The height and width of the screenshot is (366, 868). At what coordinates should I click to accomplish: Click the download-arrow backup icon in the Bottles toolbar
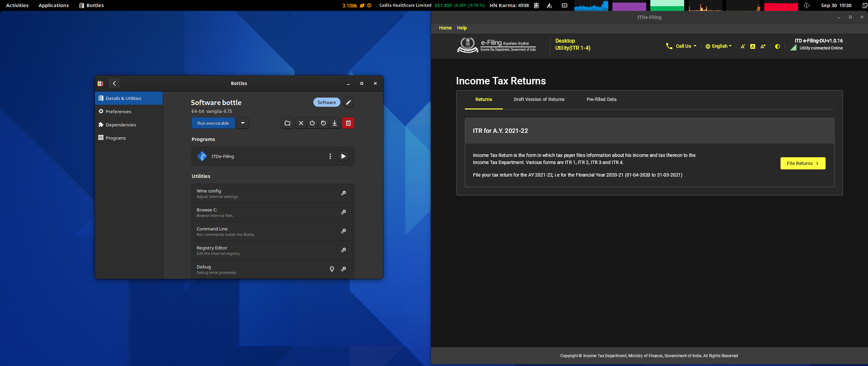[x=335, y=123]
